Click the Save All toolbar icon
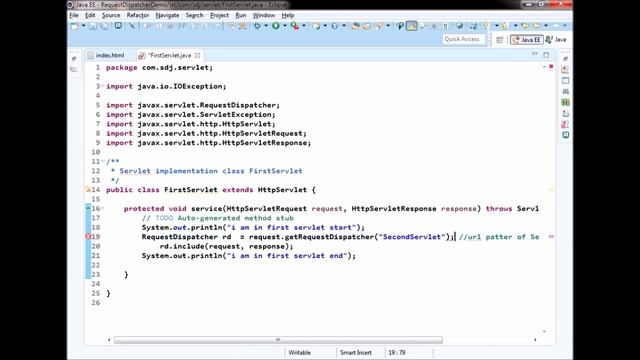 [105, 26]
